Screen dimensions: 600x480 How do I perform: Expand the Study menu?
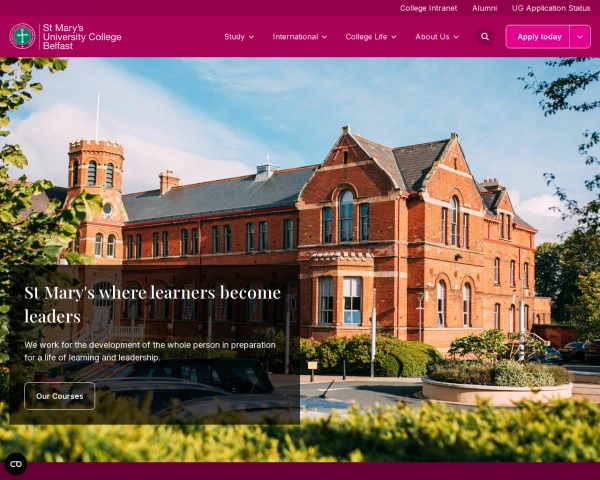tap(239, 37)
